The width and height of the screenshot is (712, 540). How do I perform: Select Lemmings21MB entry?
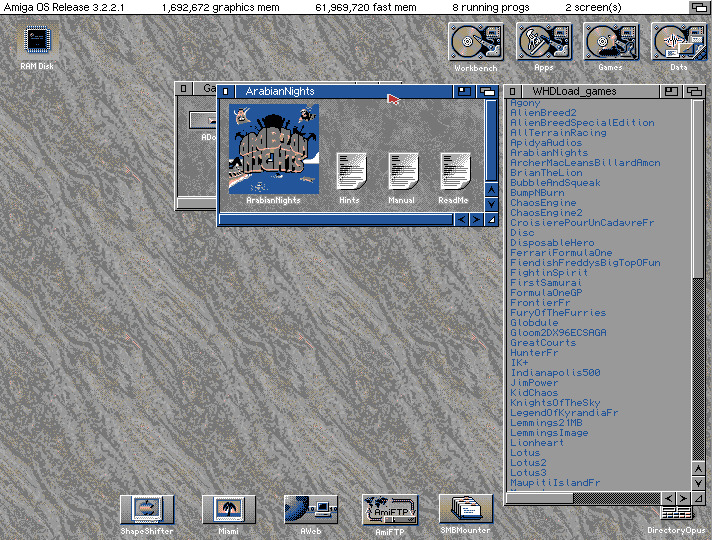[x=546, y=422]
